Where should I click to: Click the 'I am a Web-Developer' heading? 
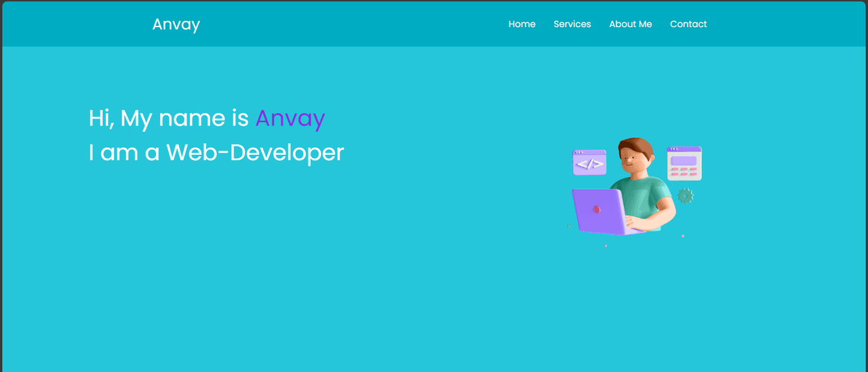(216, 152)
